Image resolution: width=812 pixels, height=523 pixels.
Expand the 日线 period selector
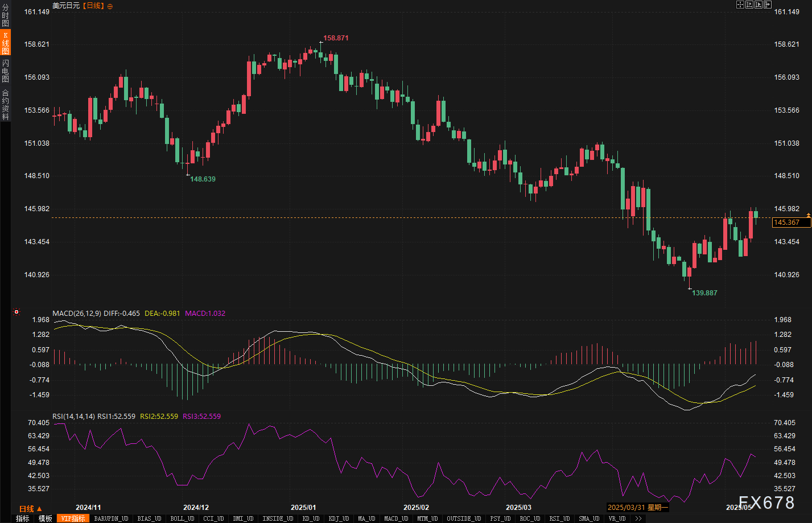coord(30,509)
